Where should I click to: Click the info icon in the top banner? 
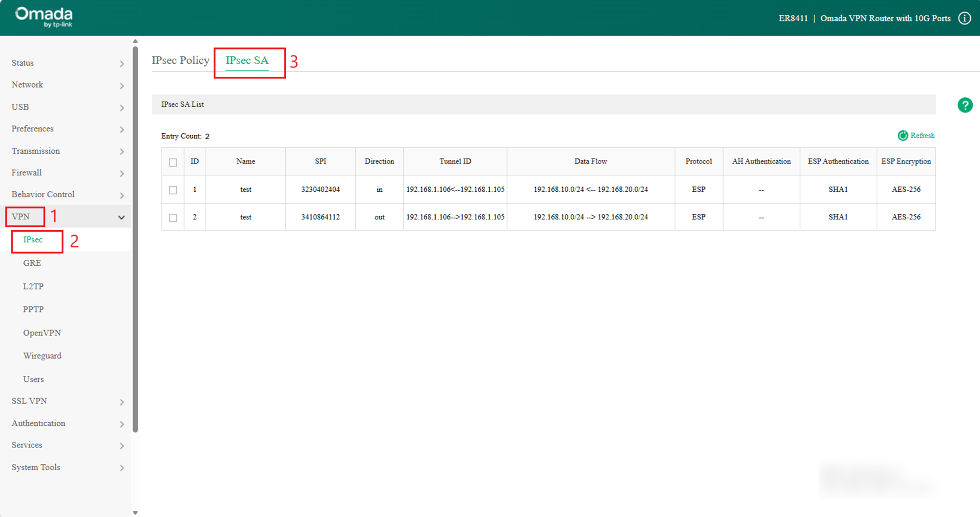tap(965, 18)
